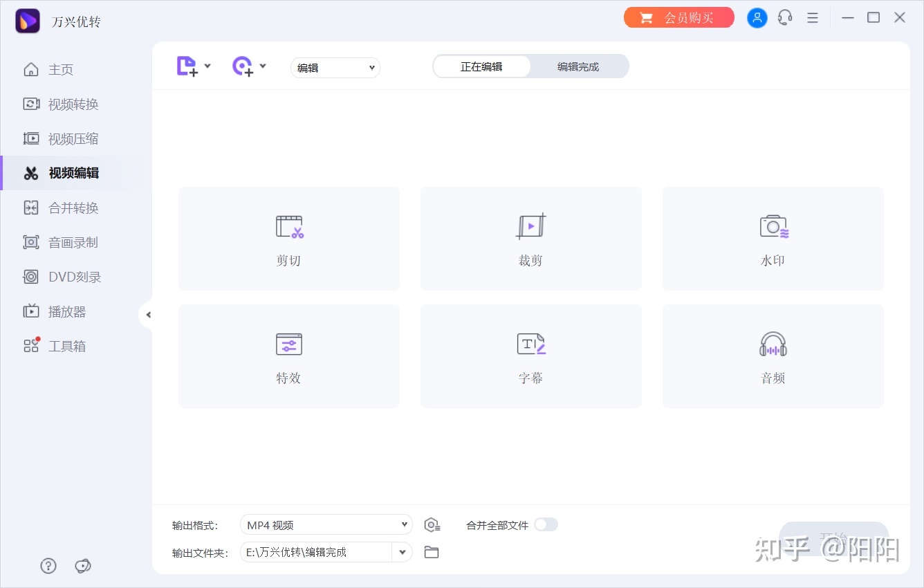Click the 万兴优转 app logo

tap(28, 21)
